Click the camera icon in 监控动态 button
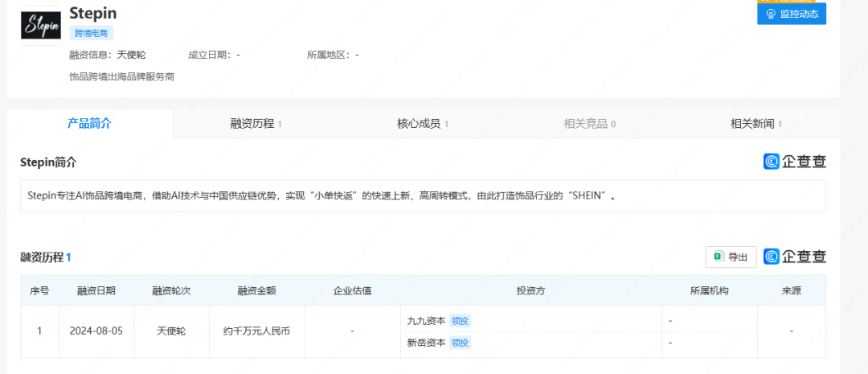The width and height of the screenshot is (868, 374). pyautogui.click(x=770, y=14)
